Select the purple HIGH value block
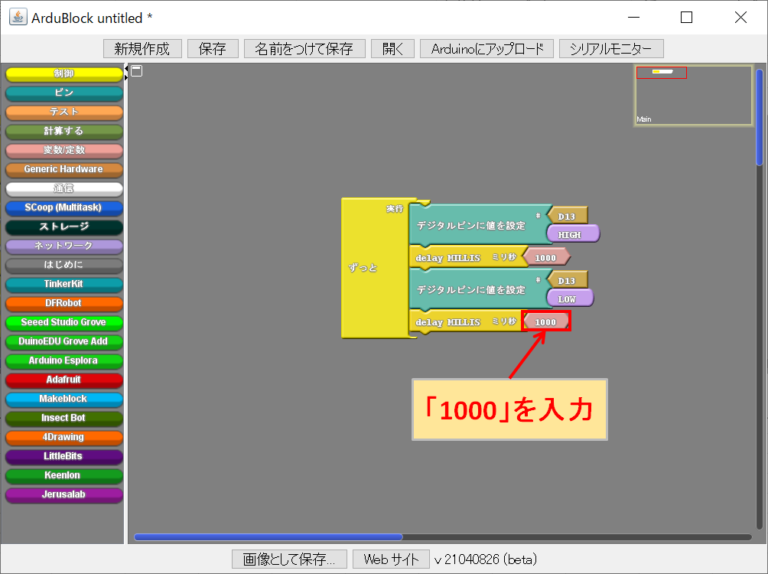This screenshot has width=768, height=574. [x=571, y=234]
